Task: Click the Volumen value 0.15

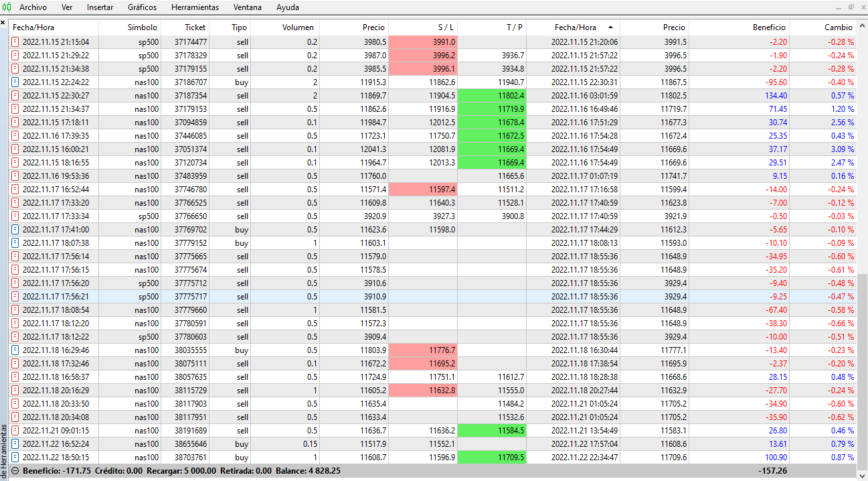Action: tap(309, 444)
